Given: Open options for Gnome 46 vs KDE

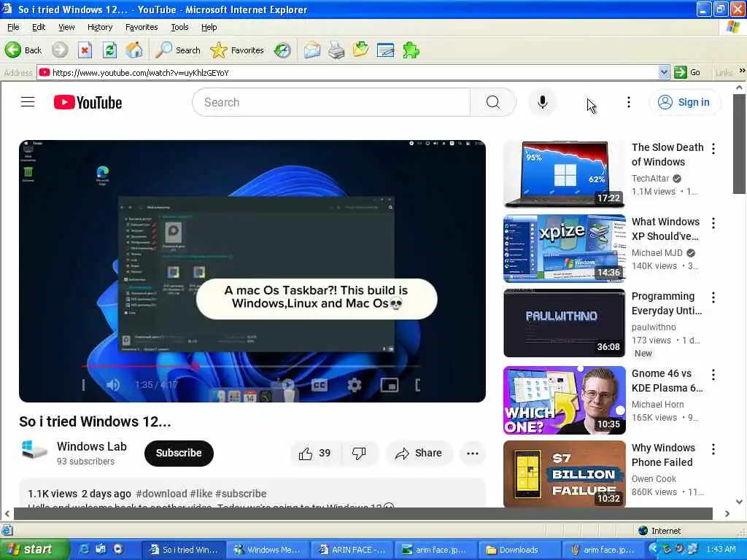Looking at the screenshot, I should coord(713,375).
